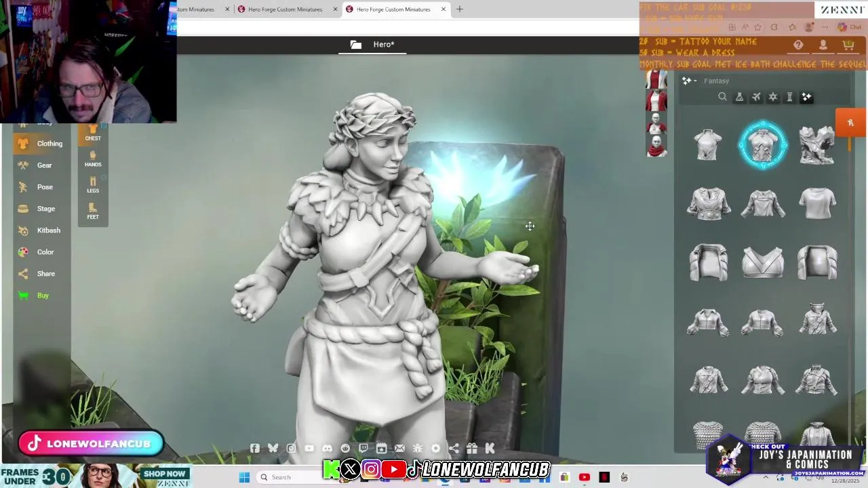Select the CHEST clothing subcategory
Image resolution: width=868 pixels, height=488 pixels.
point(93,134)
